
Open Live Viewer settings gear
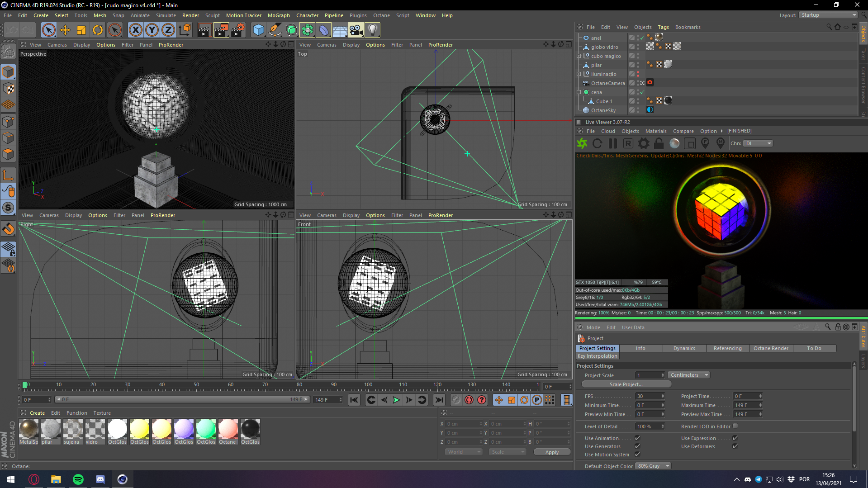pos(643,143)
